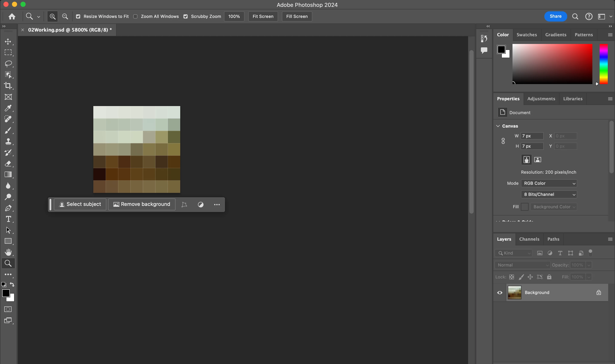Select the Hand tool
Screen dimensions: 615x364
click(x=8, y=252)
